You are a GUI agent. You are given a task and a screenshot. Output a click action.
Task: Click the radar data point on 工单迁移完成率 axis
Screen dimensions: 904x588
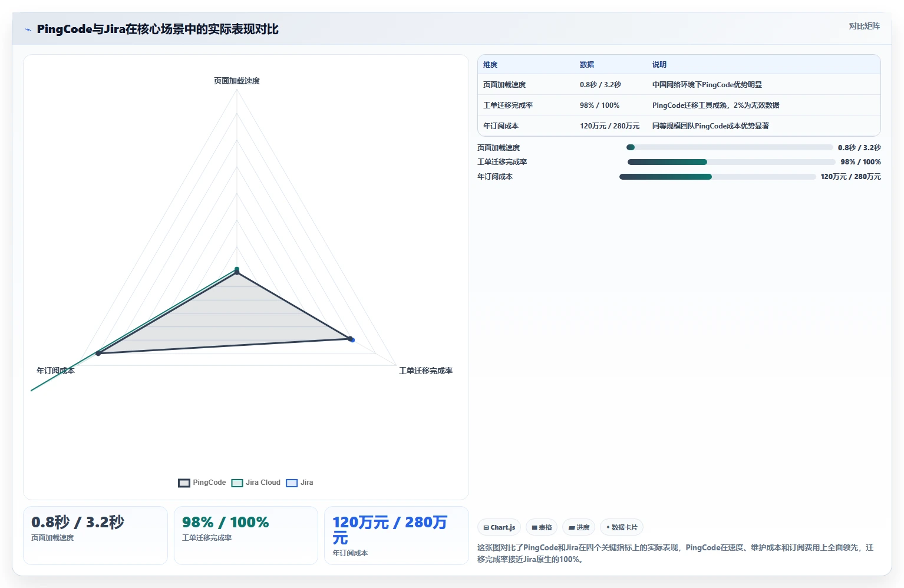click(x=351, y=339)
